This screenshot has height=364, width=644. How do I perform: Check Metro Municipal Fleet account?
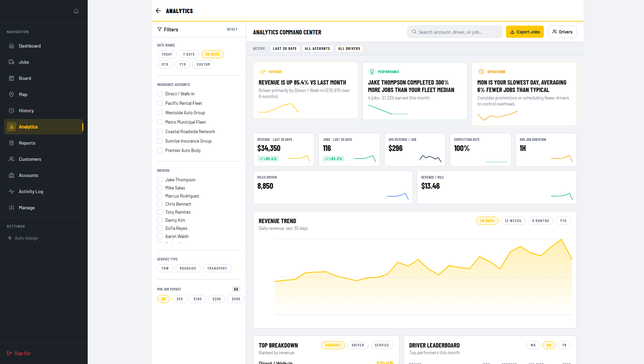click(160, 122)
